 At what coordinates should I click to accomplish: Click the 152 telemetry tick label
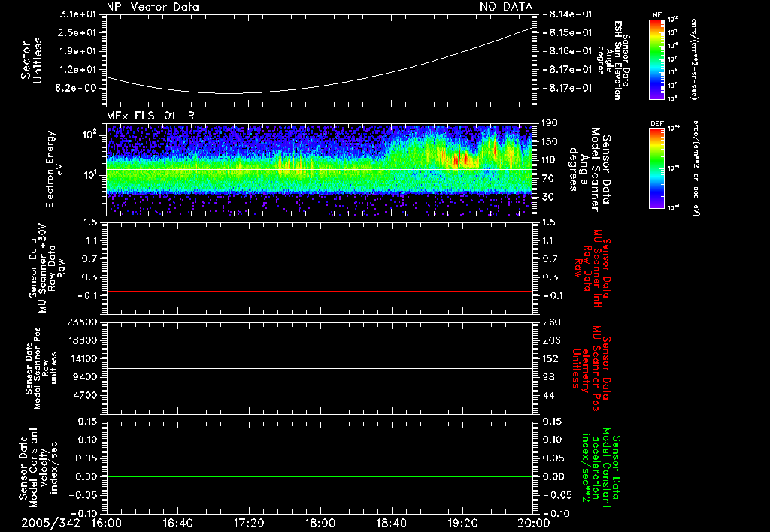coord(551,358)
